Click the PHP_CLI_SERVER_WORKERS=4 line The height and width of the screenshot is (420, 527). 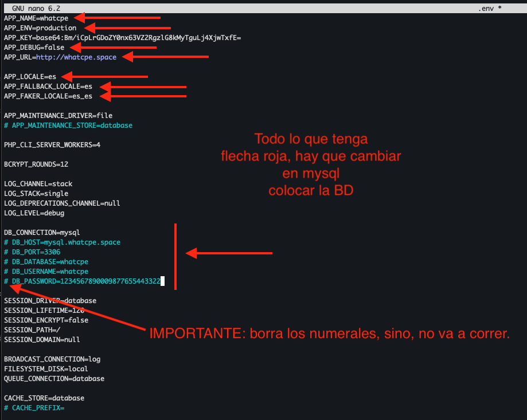click(x=52, y=145)
